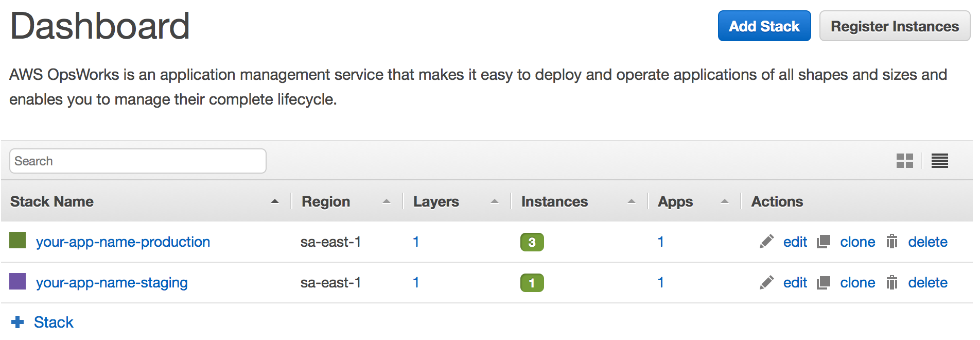Click sa-east-1 region in production row
Viewport: 980px width, 340px height.
tap(330, 242)
